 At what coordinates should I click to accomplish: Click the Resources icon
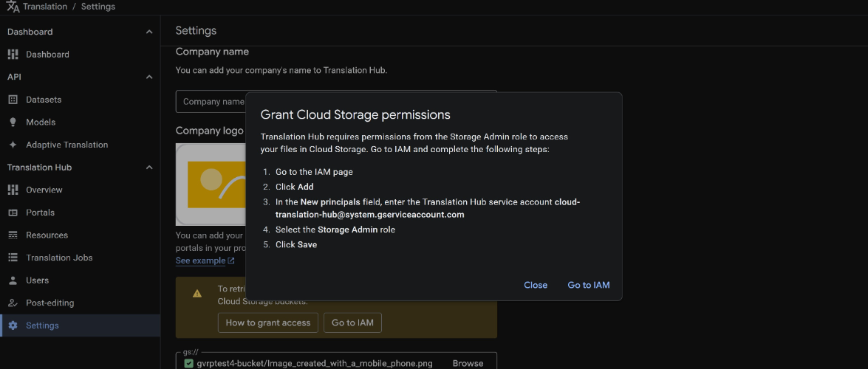[x=13, y=235]
